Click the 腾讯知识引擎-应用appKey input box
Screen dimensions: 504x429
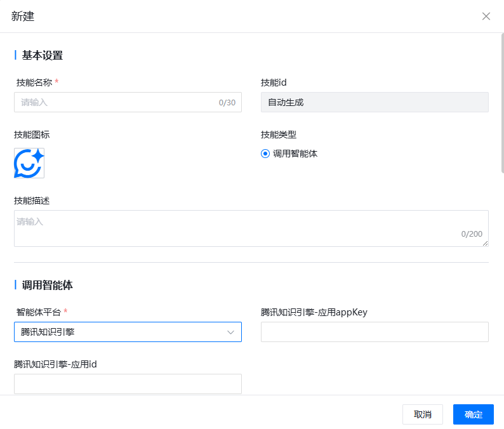(375, 332)
